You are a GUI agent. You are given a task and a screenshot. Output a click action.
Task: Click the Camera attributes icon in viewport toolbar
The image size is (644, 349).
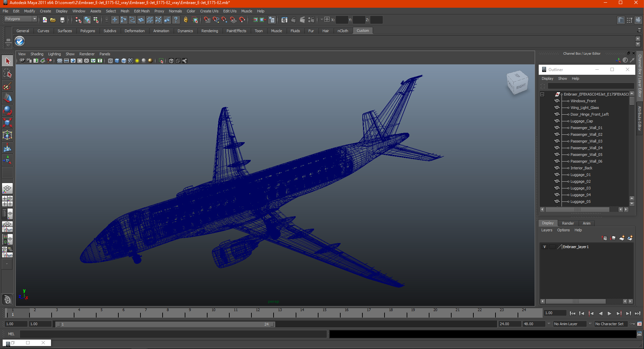(x=29, y=61)
